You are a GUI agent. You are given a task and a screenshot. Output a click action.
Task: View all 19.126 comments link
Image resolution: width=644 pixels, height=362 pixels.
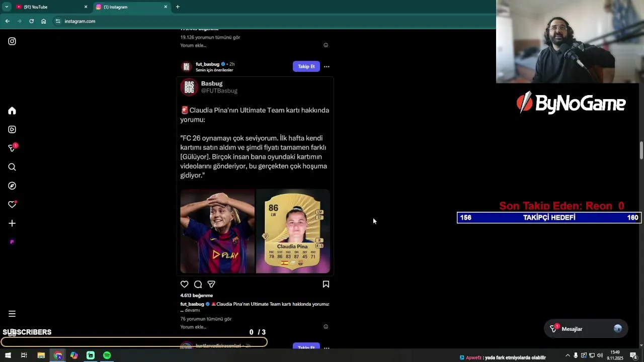210,37
